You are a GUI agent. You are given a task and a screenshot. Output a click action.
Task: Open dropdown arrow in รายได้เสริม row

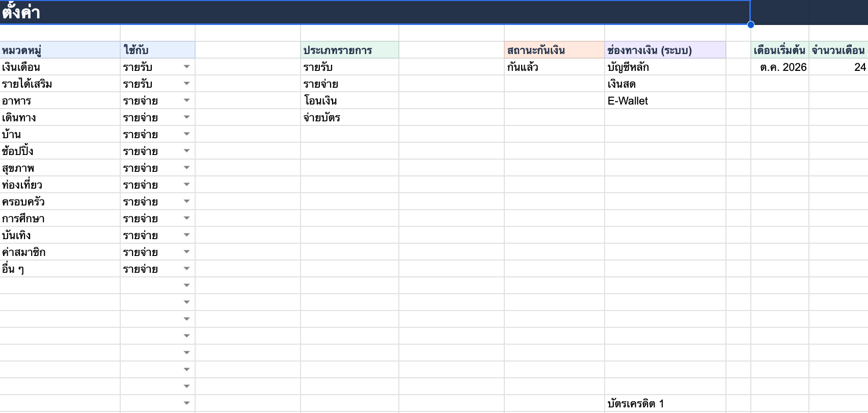point(186,84)
